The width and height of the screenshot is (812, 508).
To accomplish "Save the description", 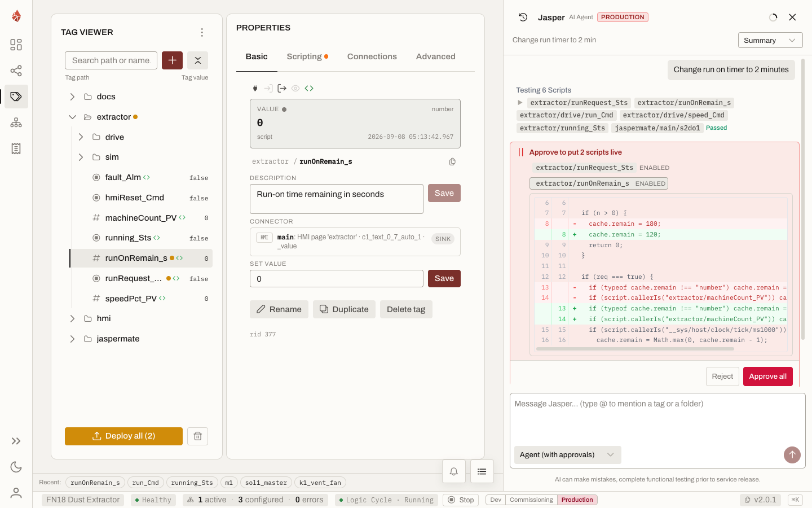I will tap(444, 193).
